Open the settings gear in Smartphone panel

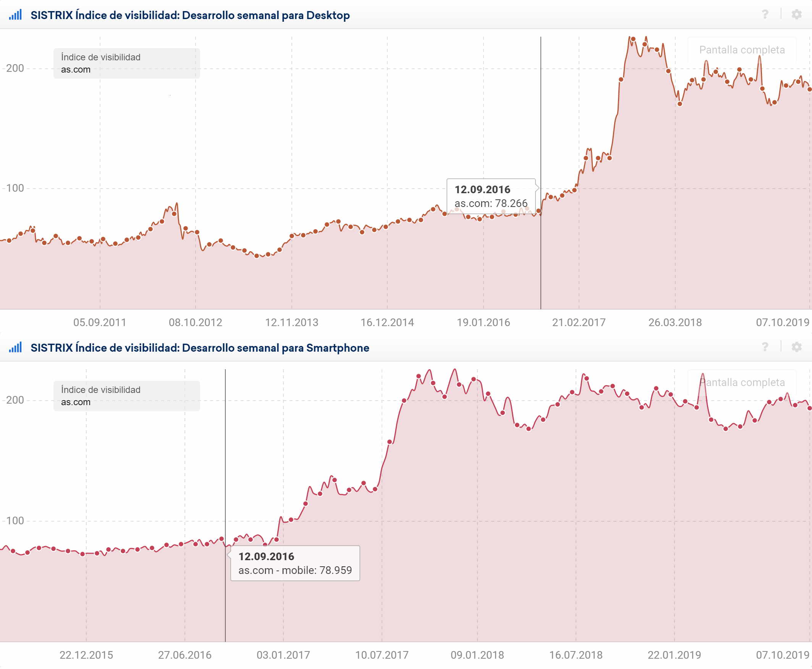click(x=797, y=347)
